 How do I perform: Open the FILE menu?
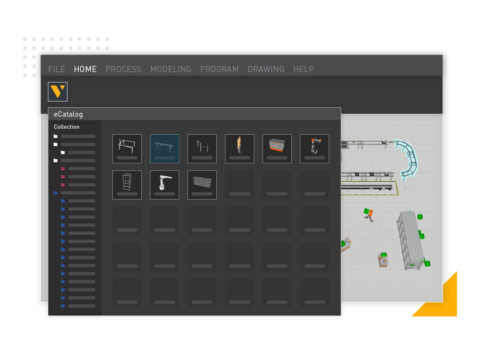[56, 69]
